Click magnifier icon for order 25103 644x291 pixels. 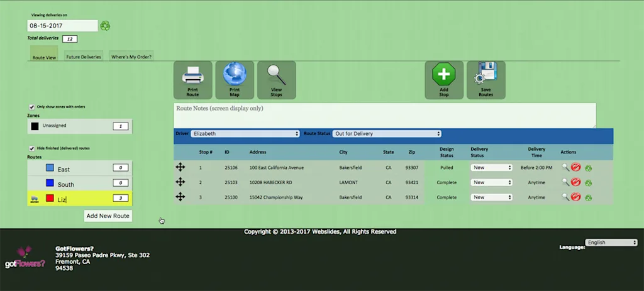click(x=565, y=182)
